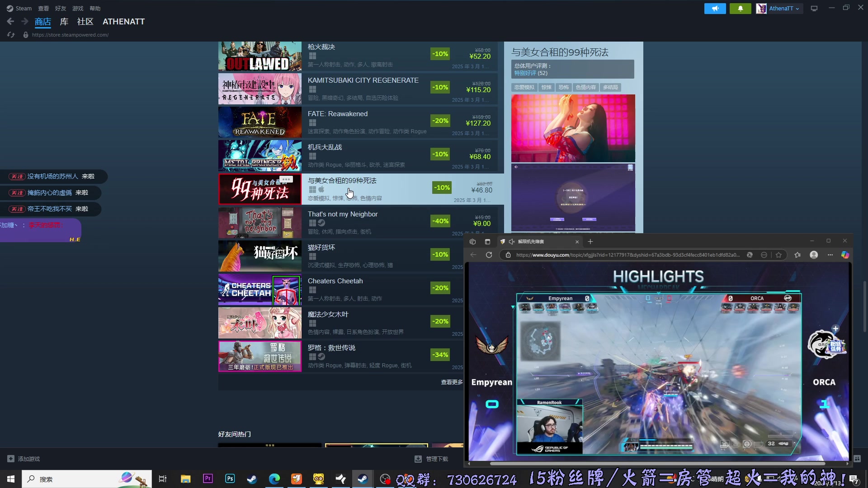This screenshot has height=488, width=868.
Task: Open Steam announcements megaphone button
Action: 715,8
